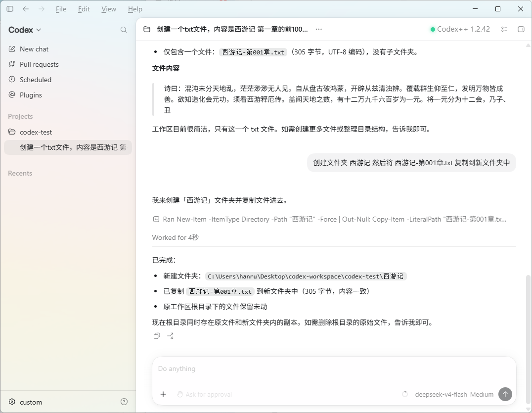Open the View menu
Viewport: 532px width, 413px height.
click(x=109, y=9)
